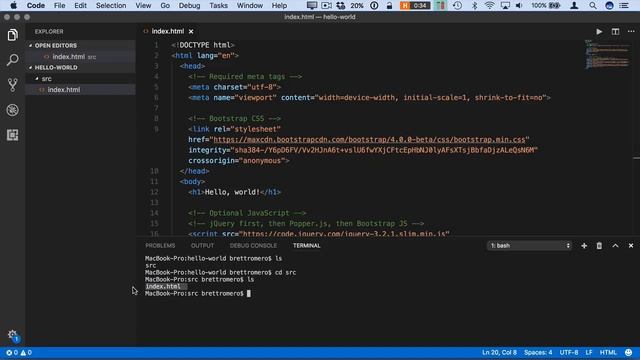Open the Debug view in activity bar
Image resolution: width=640 pixels, height=360 pixels.
(12, 110)
